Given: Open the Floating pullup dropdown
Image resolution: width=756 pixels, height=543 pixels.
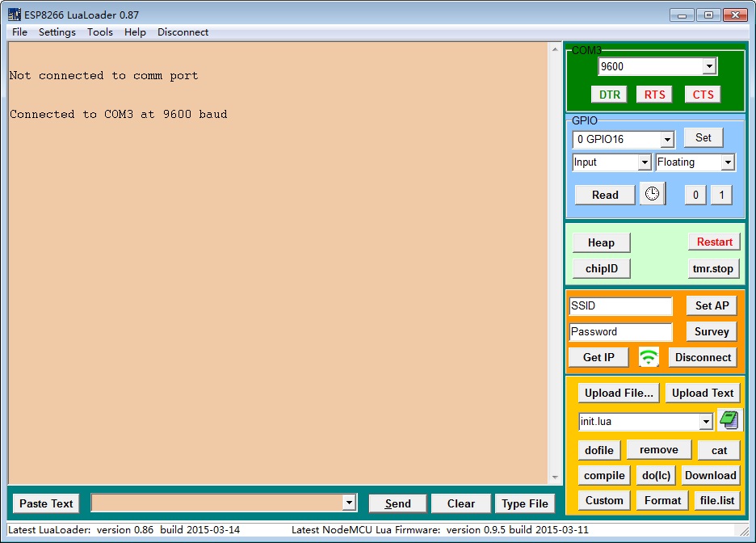Looking at the screenshot, I should 728,162.
